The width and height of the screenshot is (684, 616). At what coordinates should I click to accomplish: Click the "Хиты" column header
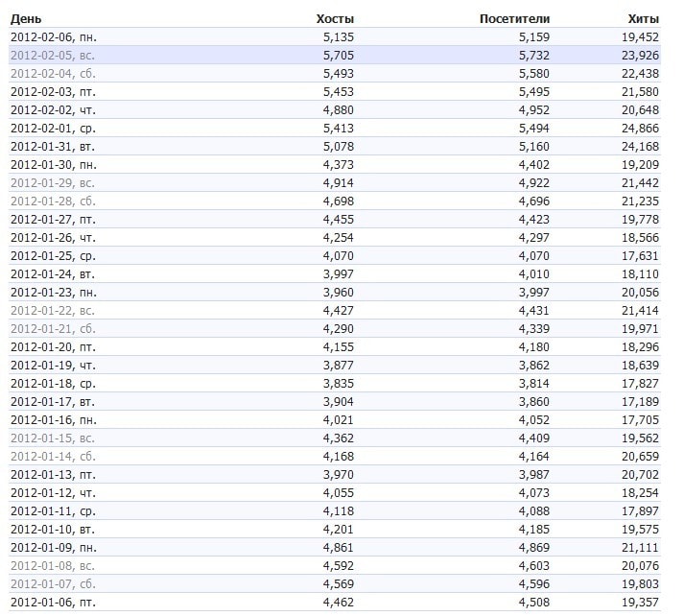click(642, 18)
